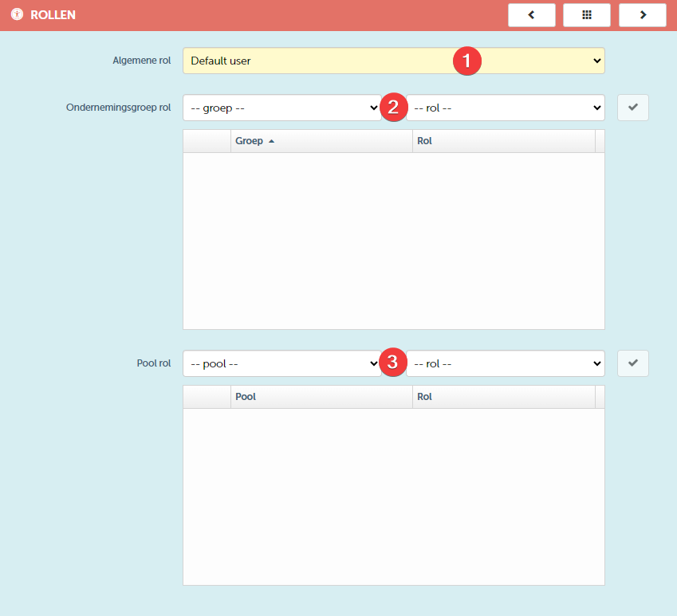Click the blank first column header in Groep table
Image resolution: width=677 pixels, height=616 pixels.
pos(207,141)
